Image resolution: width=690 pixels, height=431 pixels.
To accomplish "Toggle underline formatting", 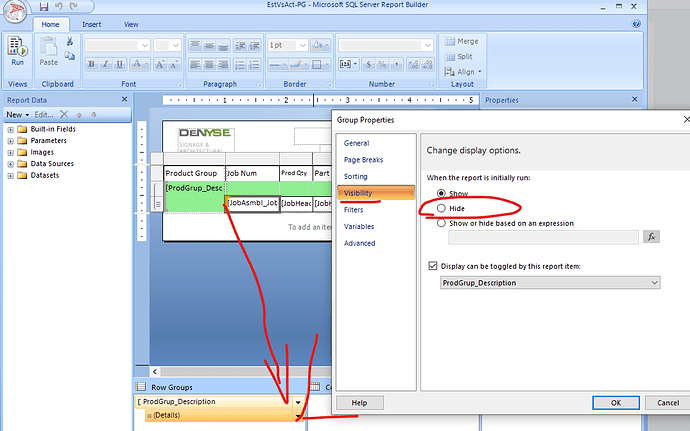I will point(119,64).
